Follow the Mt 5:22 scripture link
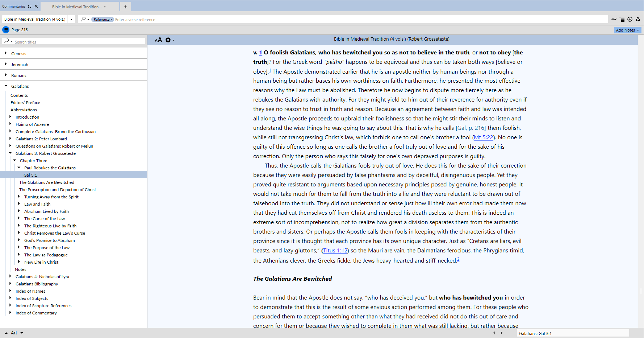This screenshot has width=644, height=338. (484, 137)
